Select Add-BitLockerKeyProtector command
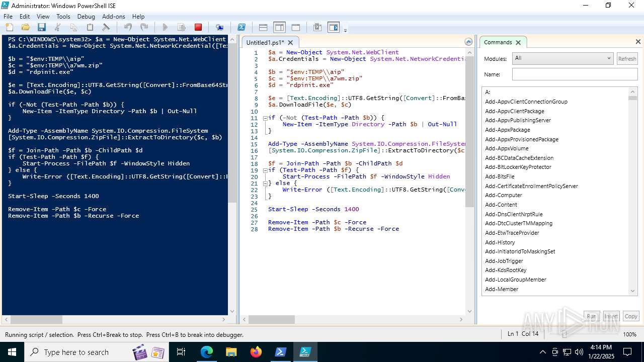The height and width of the screenshot is (362, 644). pyautogui.click(x=518, y=167)
